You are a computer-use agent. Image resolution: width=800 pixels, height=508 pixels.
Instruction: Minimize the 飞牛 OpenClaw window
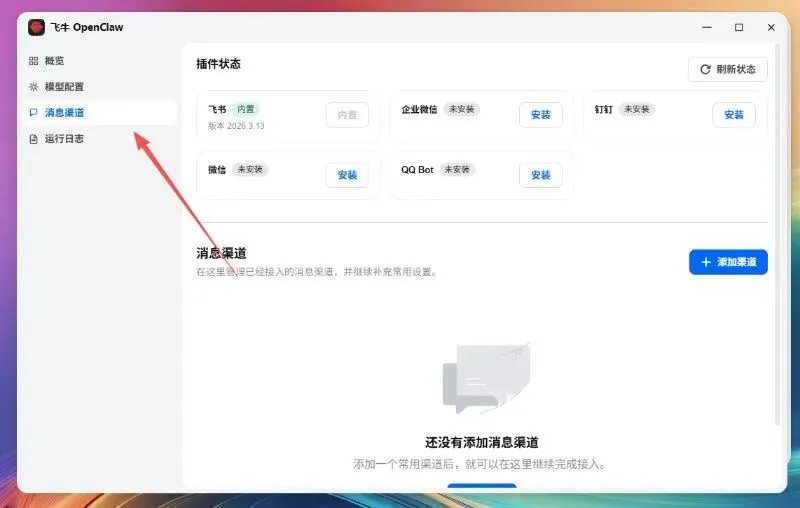click(x=707, y=28)
